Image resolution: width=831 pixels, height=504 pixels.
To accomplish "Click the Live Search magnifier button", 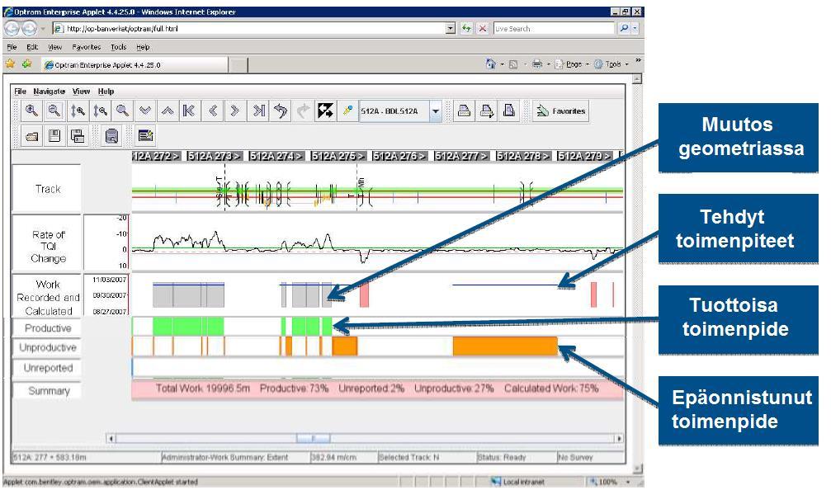I will pos(625,29).
